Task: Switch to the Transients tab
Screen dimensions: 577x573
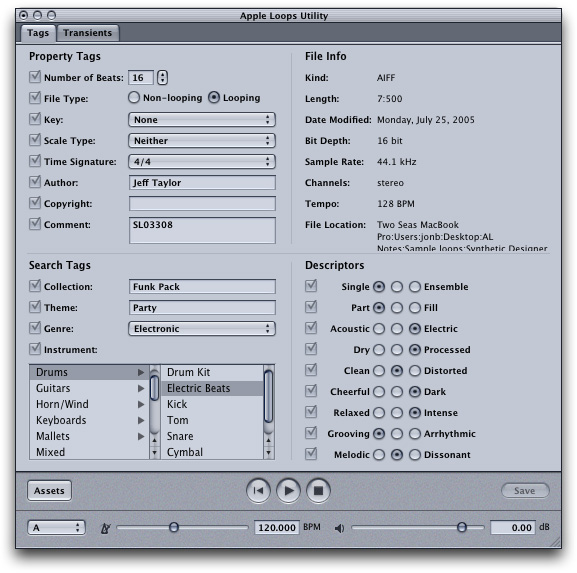Action: pyautogui.click(x=88, y=33)
